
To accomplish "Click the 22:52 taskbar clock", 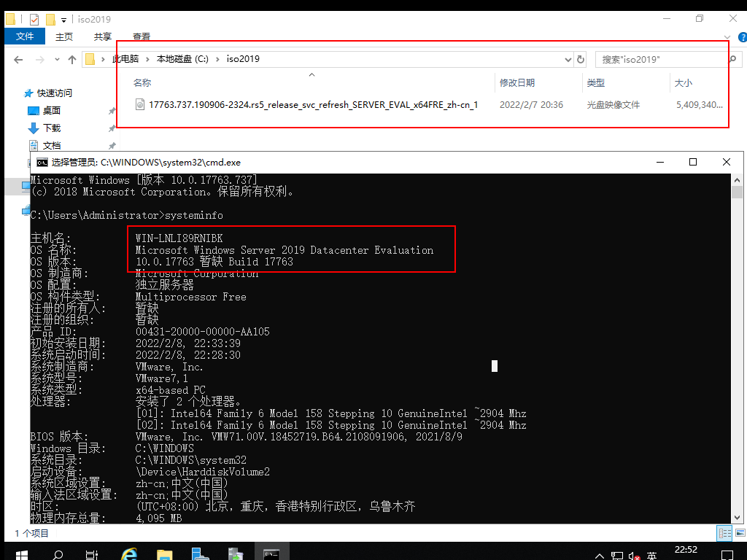I will pos(686,550).
